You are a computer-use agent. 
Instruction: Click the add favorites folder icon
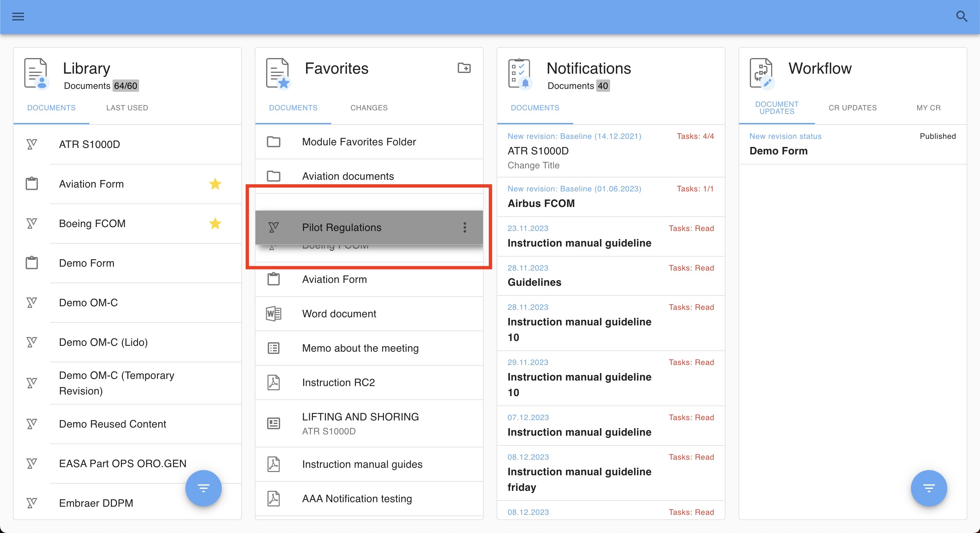click(464, 68)
